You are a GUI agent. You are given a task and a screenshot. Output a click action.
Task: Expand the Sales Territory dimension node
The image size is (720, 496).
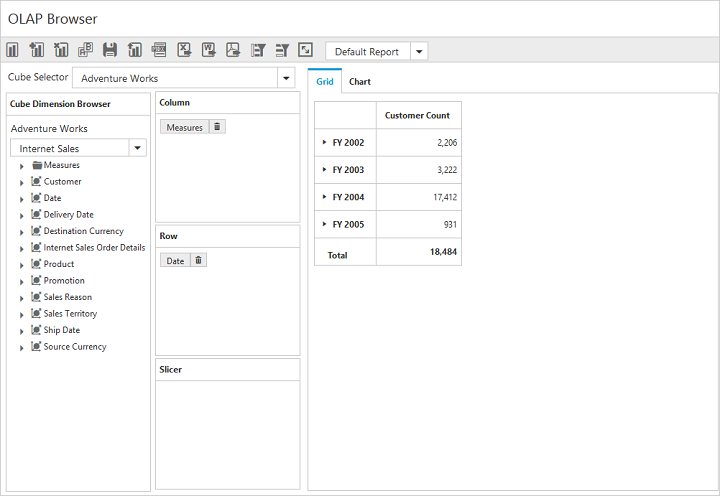(x=21, y=315)
